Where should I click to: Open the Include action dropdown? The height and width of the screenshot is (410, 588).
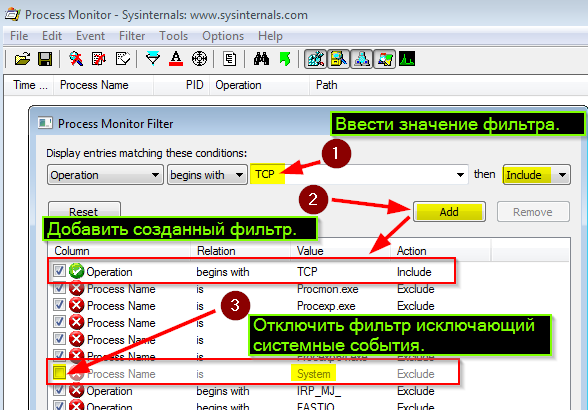[x=536, y=175]
